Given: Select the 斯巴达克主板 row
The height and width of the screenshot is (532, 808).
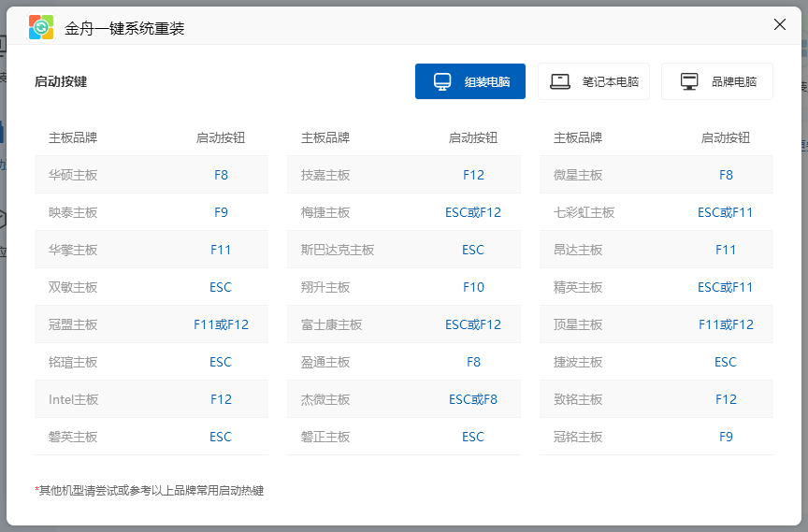Looking at the screenshot, I should tap(338, 250).
